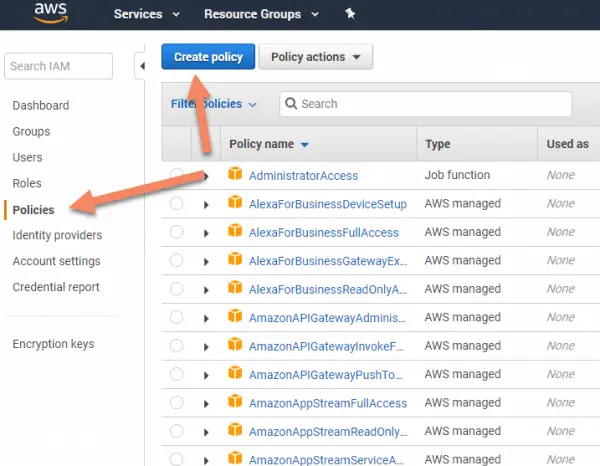Image resolution: width=600 pixels, height=466 pixels.
Task: Click the policy icon beside AmazonAPIGatewayAdminis...
Action: (235, 316)
